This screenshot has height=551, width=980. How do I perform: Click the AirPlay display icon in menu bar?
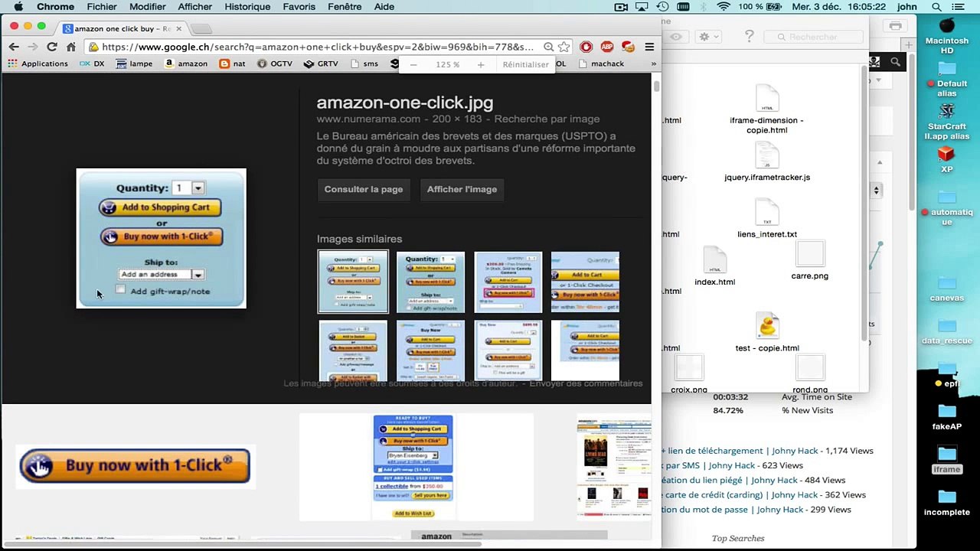pos(642,7)
